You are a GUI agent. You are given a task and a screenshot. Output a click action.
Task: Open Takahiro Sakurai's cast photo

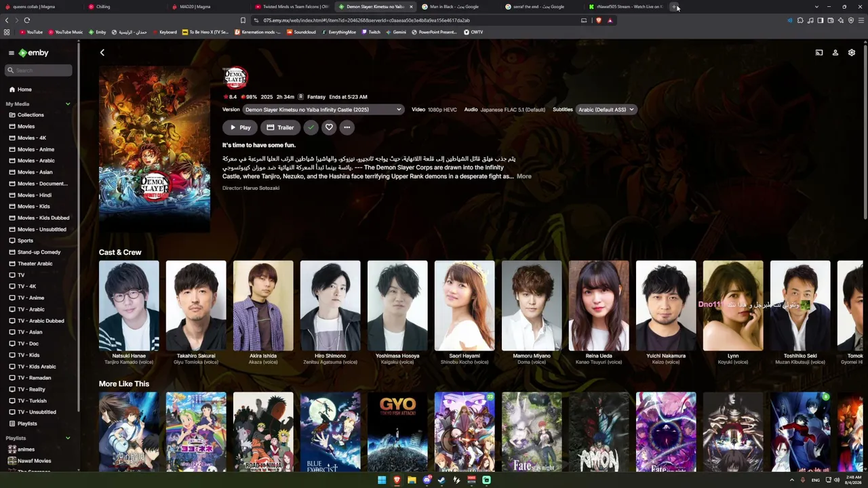click(196, 306)
